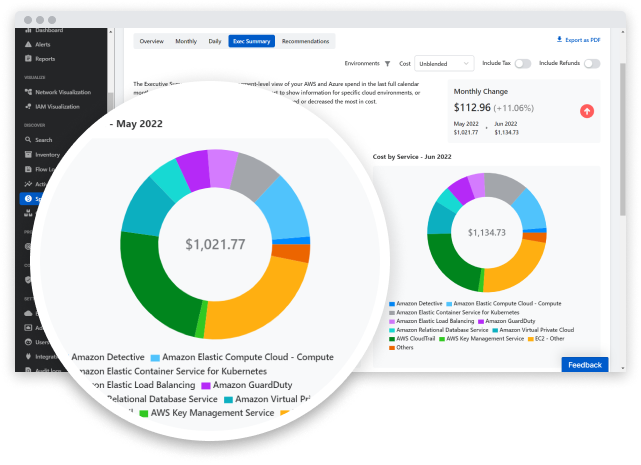Open Alerts from the sidebar bell icon
The width and height of the screenshot is (641, 465).
coord(27,45)
